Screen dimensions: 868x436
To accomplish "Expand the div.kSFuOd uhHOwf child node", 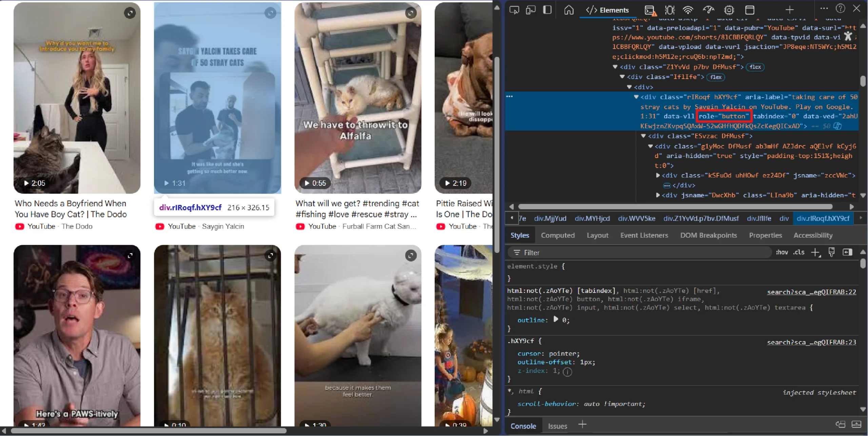I will (658, 175).
